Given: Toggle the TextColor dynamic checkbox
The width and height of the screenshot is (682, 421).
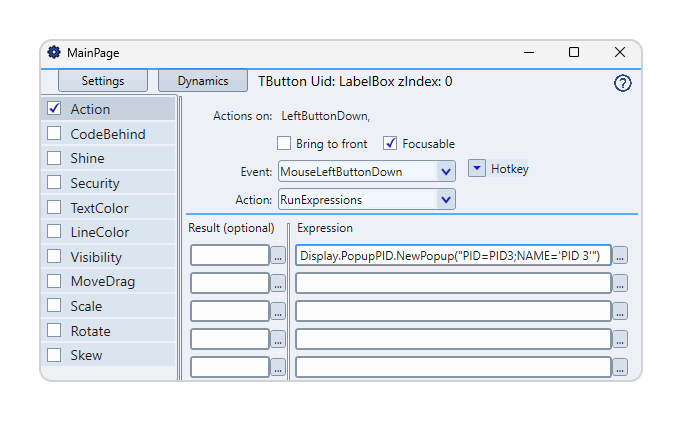Looking at the screenshot, I should click(54, 207).
